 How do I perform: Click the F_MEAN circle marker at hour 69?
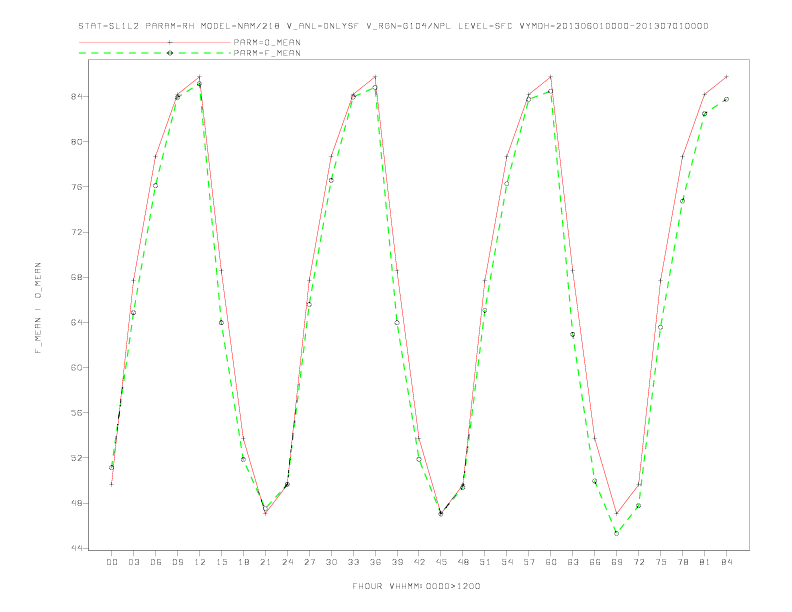pyautogui.click(x=616, y=533)
